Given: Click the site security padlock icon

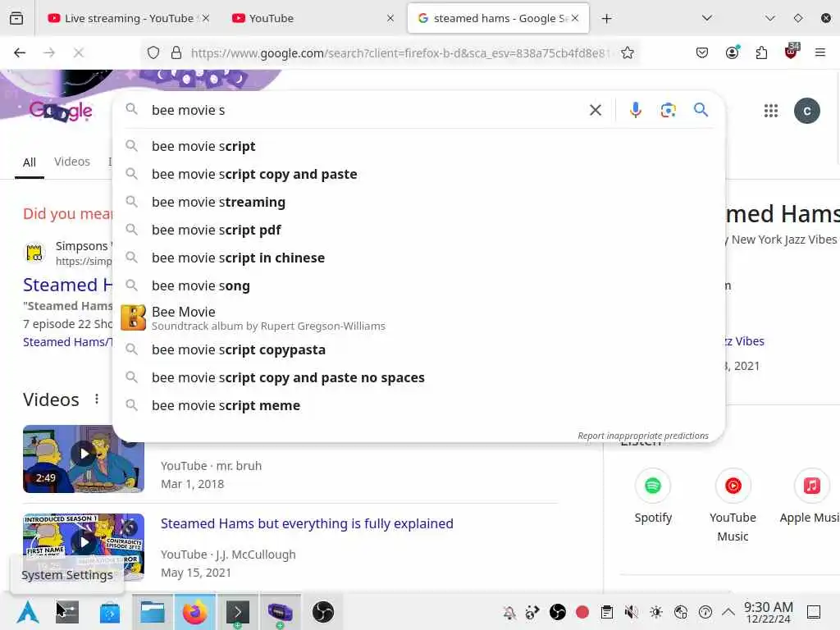Looking at the screenshot, I should point(176,52).
